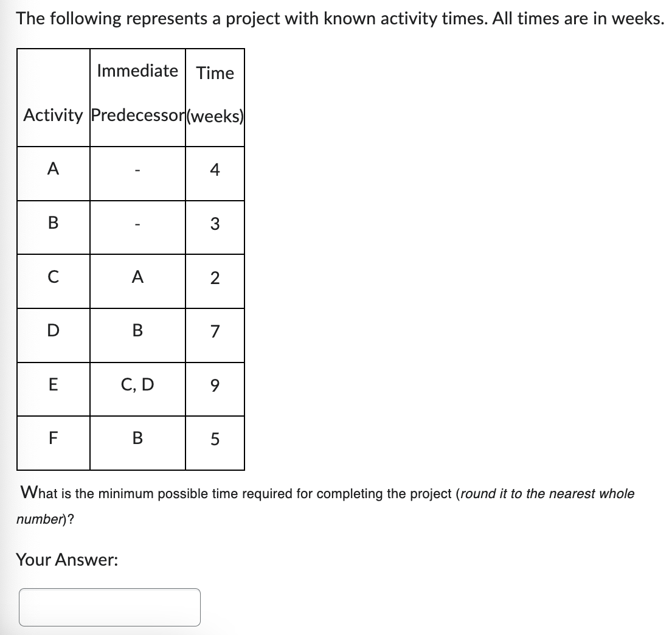Select the Activity column header
Viewport: 672px width, 635px height.
pyautogui.click(x=53, y=116)
